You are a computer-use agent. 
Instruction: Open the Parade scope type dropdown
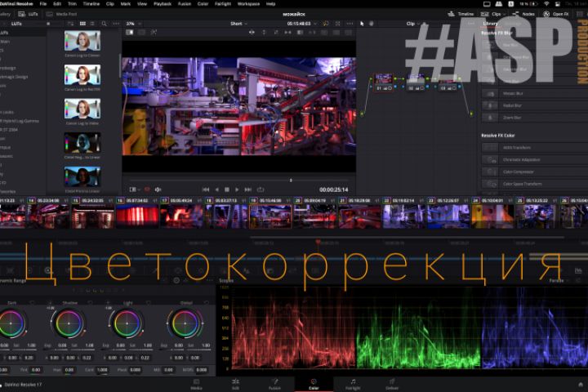coord(559,280)
